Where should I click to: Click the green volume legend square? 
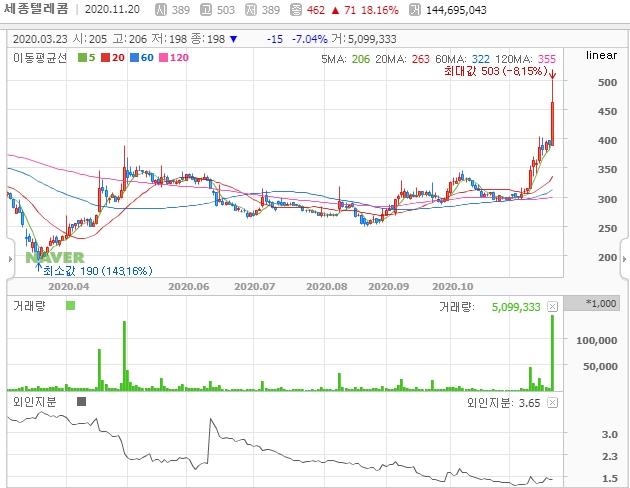70,306
